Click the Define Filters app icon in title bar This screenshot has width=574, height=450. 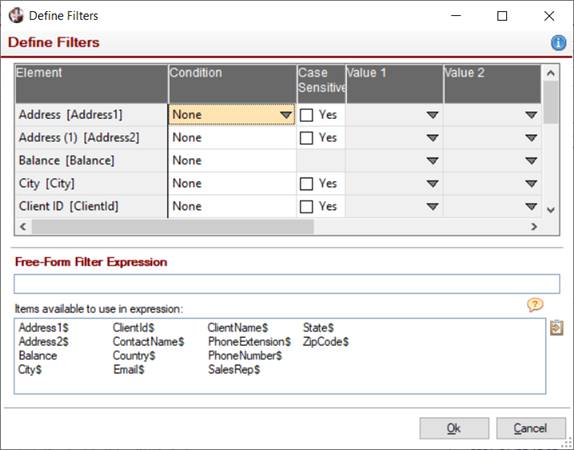(x=16, y=16)
